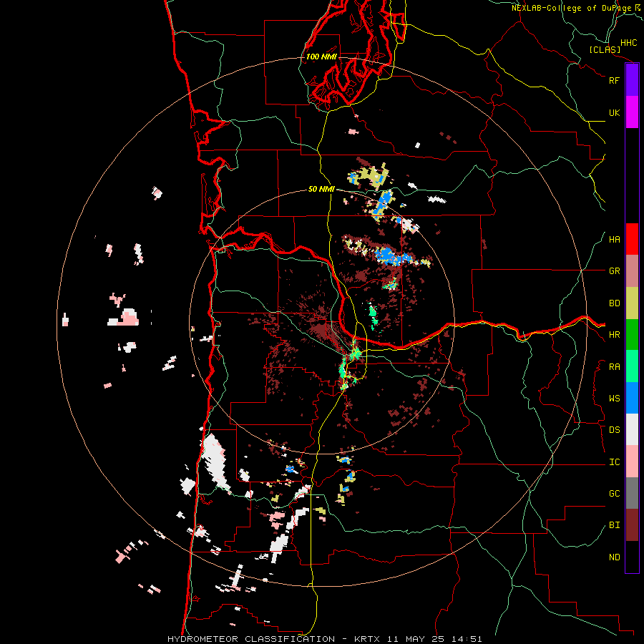Click the RF legend label
Image resolution: width=644 pixels, height=644 pixels.
[614, 80]
